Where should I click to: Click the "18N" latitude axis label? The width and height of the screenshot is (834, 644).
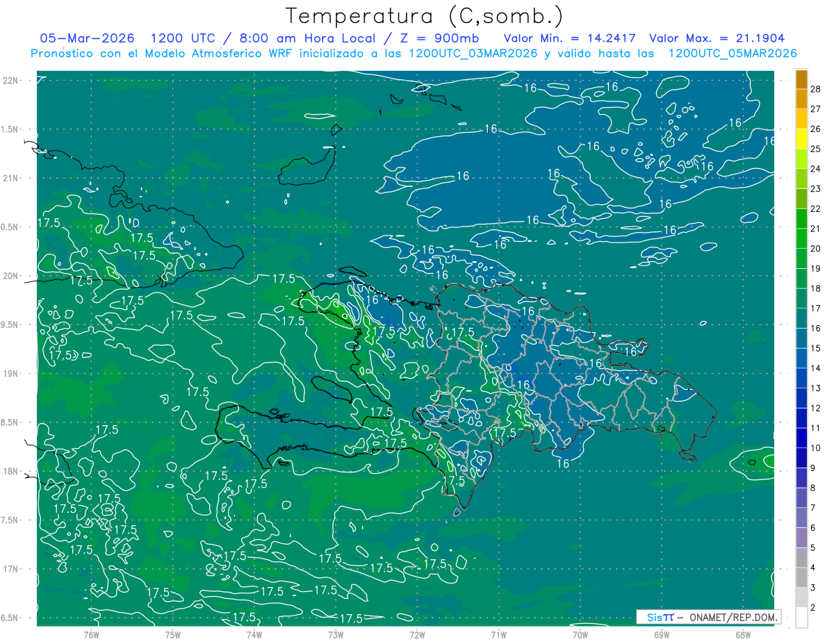tap(10, 471)
